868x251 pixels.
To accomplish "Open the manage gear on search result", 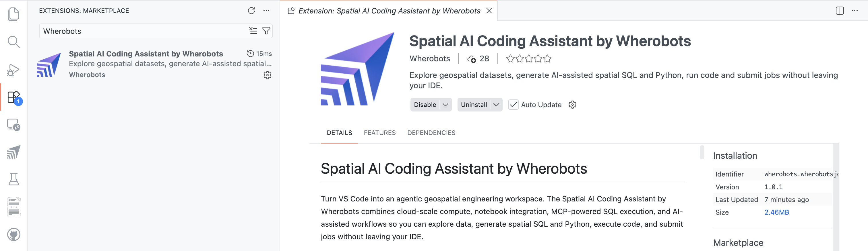I will 268,75.
